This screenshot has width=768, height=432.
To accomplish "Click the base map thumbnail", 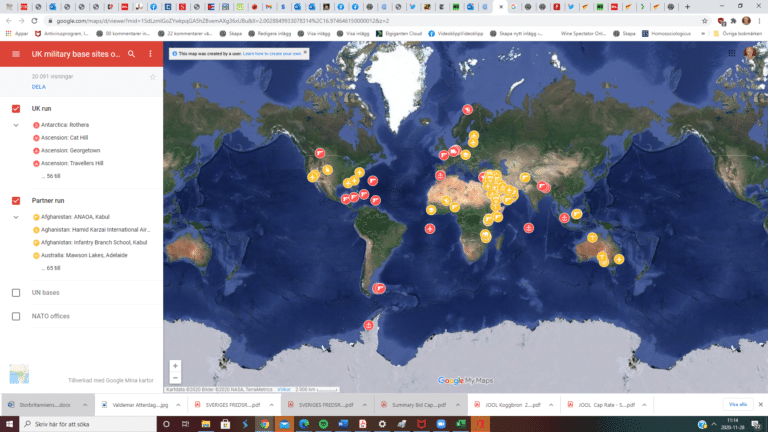I will click(19, 374).
